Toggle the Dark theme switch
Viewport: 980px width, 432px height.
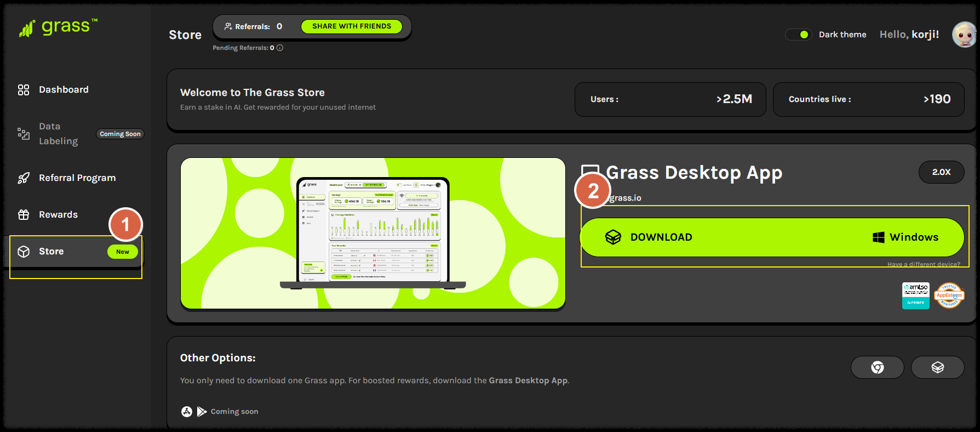tap(798, 35)
